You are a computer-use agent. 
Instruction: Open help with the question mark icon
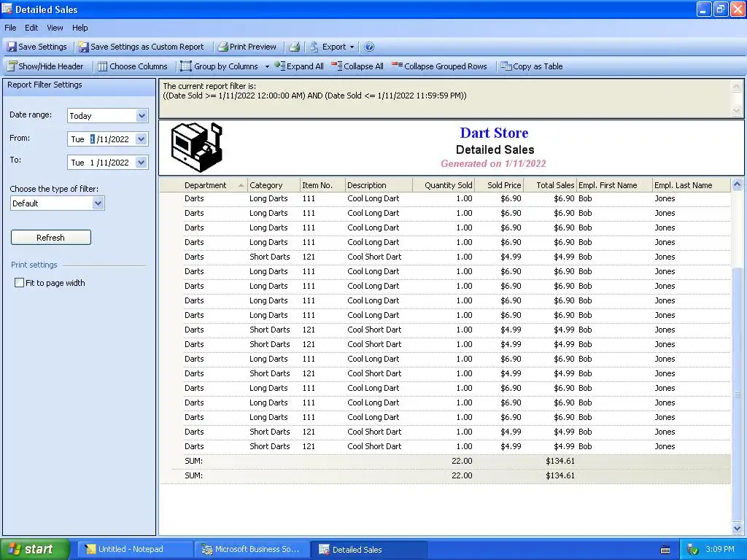click(368, 47)
